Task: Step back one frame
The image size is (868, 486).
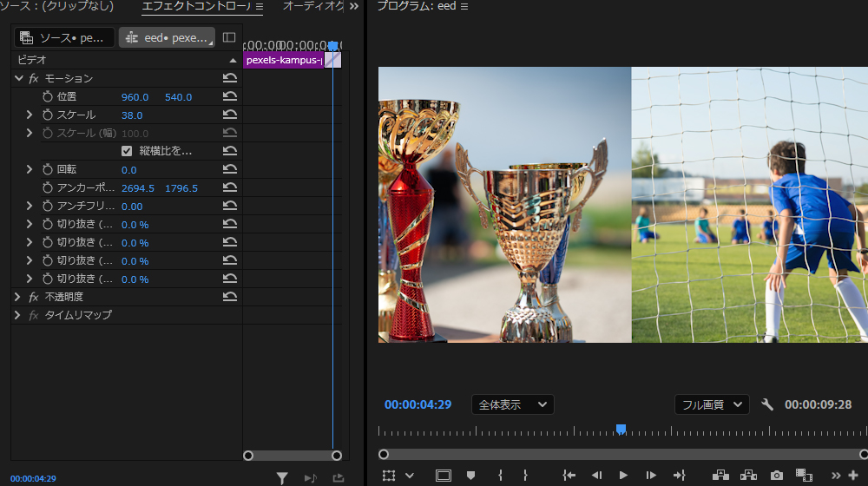Action: click(597, 476)
